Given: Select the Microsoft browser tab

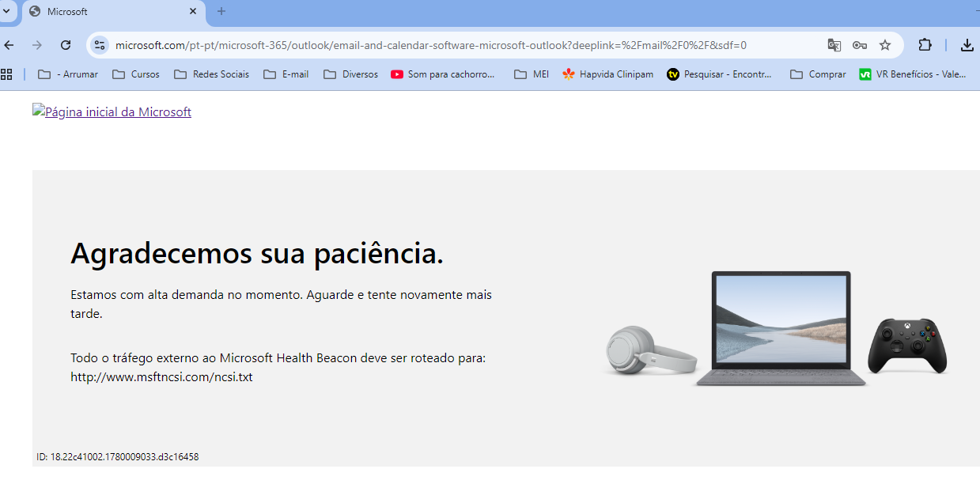Looking at the screenshot, I should click(x=113, y=12).
